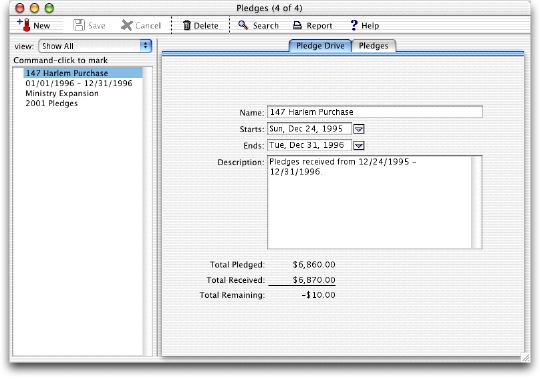Click inside the Description text area
This screenshot has height=379, width=540.
[x=369, y=202]
